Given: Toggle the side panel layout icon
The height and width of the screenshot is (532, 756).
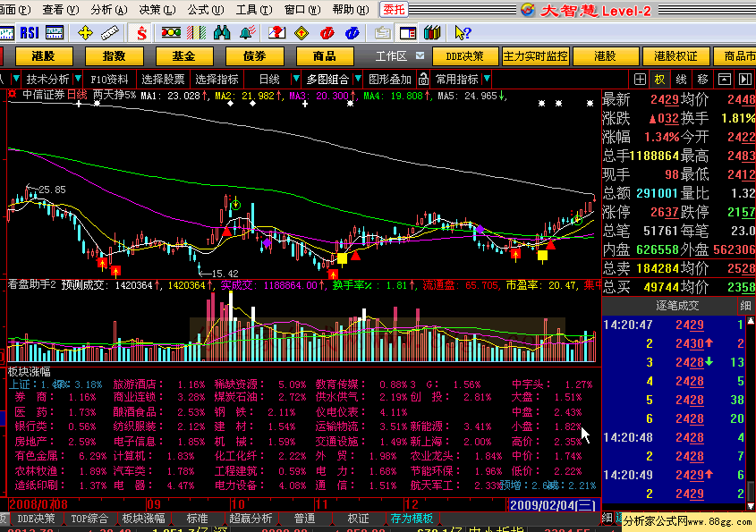Looking at the screenshot, I should (408, 33).
